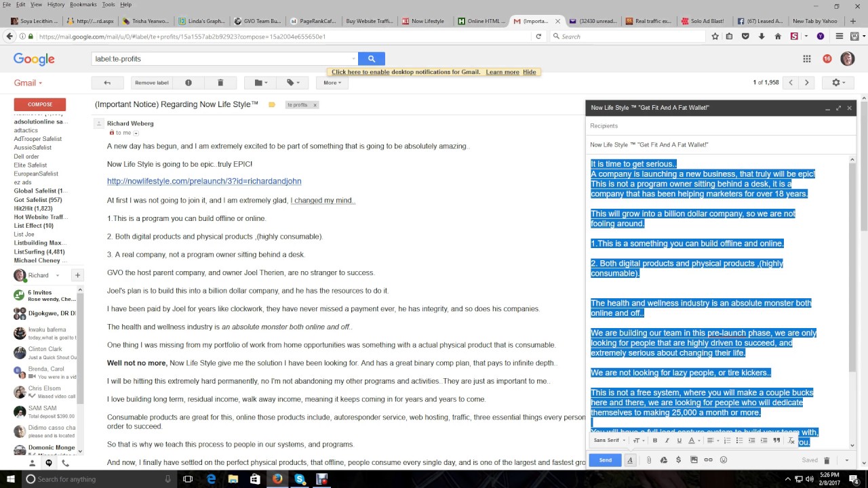Click the Remove label button
Screen dimensions: 868x488
[152, 83]
